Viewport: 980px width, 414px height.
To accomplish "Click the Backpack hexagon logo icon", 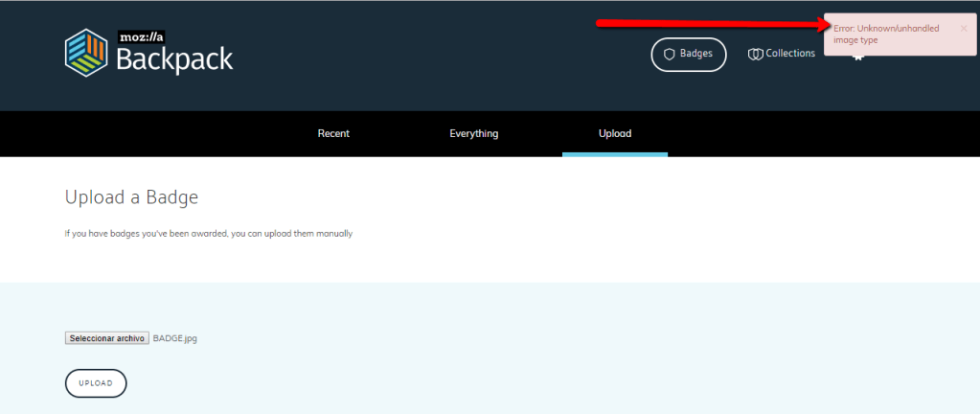I will (x=85, y=52).
